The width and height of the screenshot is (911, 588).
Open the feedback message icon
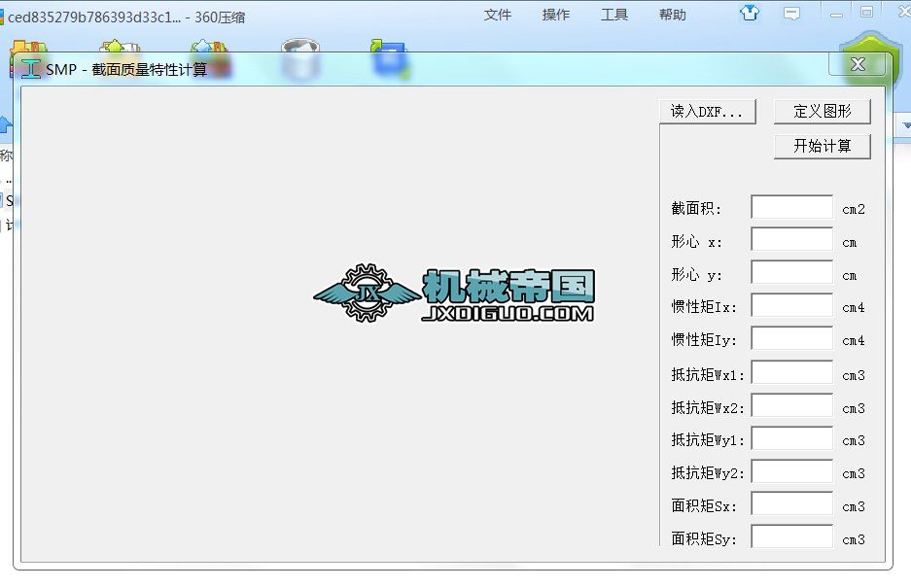click(x=792, y=14)
